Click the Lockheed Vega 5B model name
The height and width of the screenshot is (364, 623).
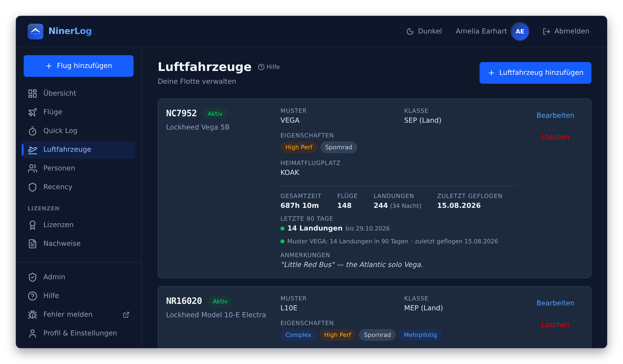click(198, 127)
